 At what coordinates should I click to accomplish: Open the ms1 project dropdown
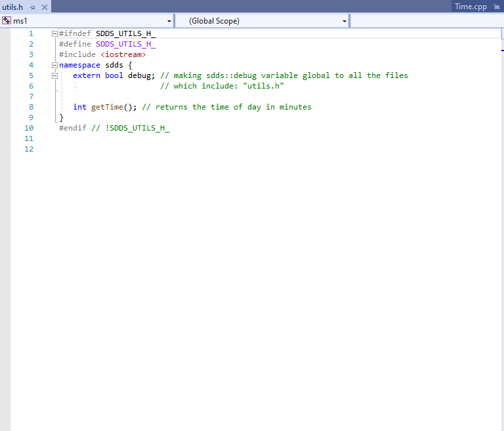click(169, 21)
